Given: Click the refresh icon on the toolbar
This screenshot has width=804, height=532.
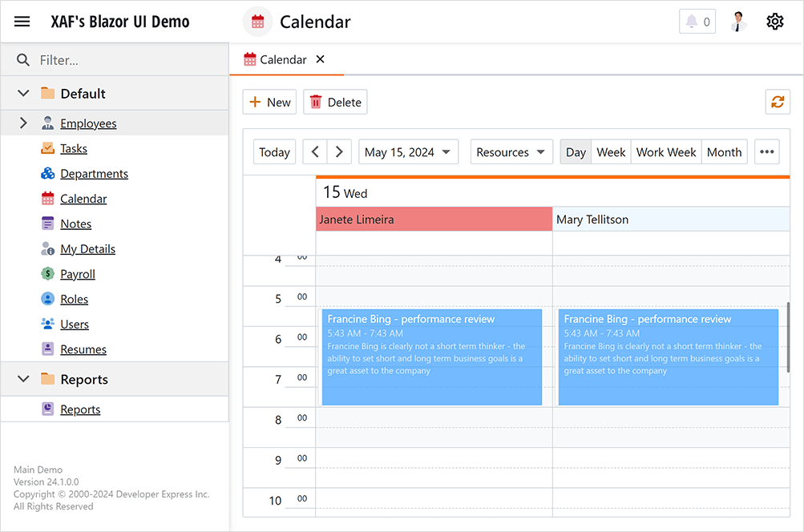Looking at the screenshot, I should pos(777,102).
